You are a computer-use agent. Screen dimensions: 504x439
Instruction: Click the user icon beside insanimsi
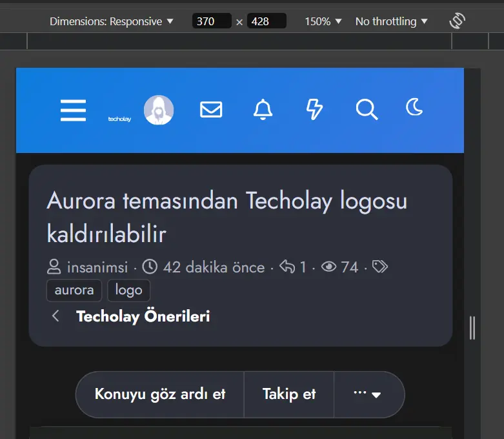coord(54,267)
